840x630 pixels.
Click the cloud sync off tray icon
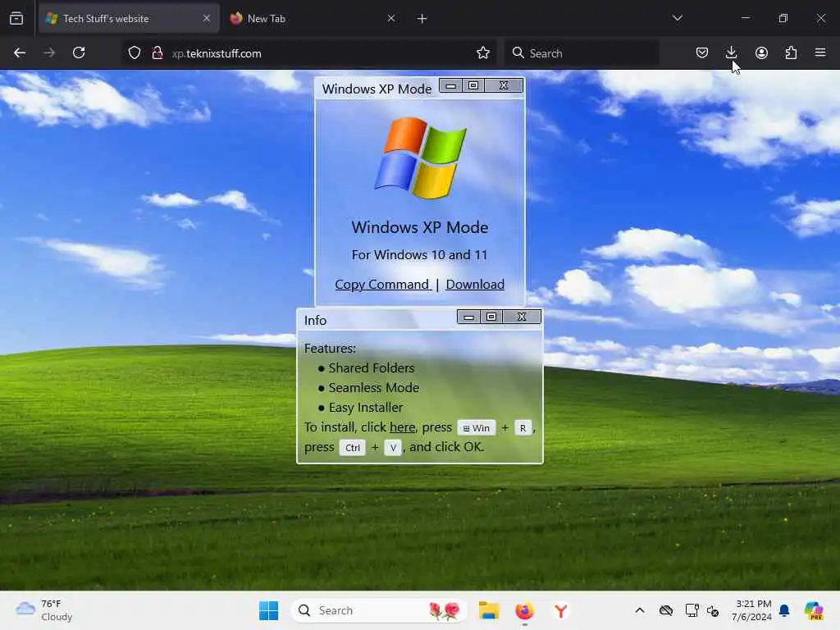(x=666, y=610)
